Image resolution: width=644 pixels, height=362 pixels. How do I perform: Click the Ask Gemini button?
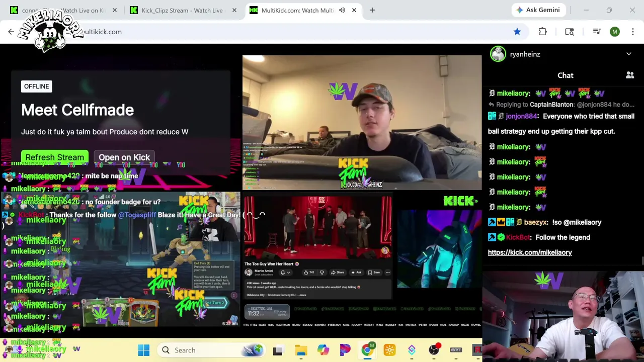(x=537, y=10)
